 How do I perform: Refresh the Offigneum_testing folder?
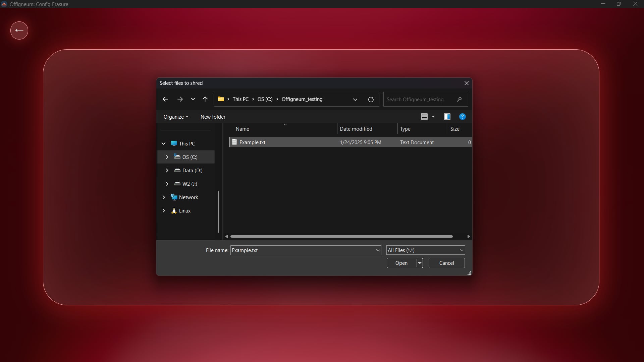371,100
